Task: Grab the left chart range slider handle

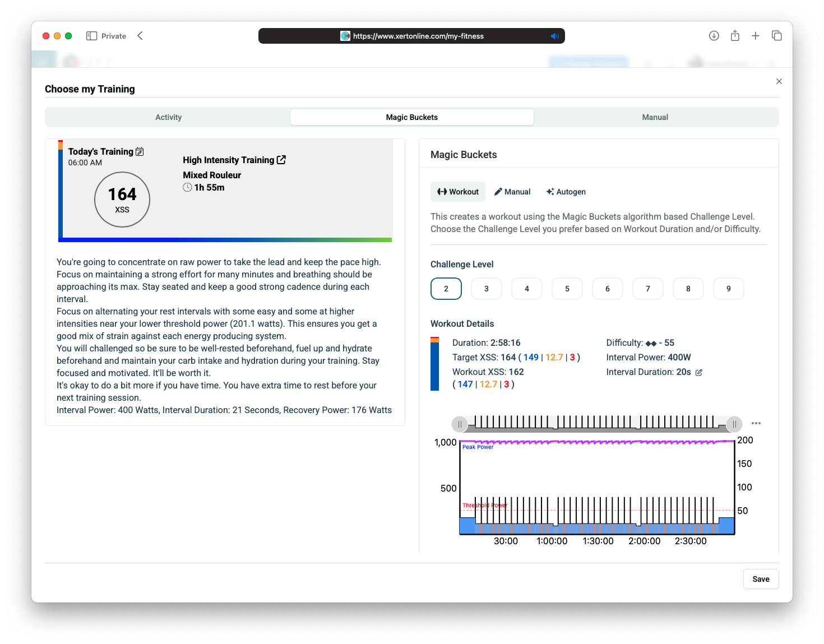Action: (x=460, y=424)
